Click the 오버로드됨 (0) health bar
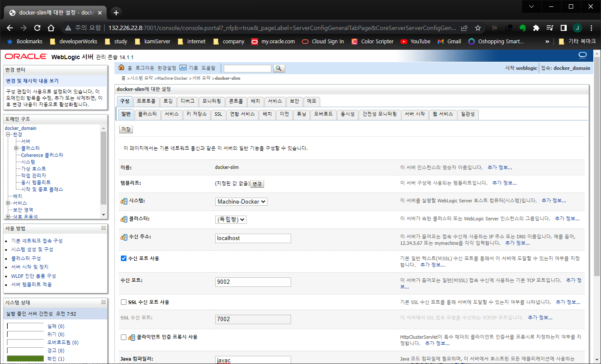Image resolution: width=601 pixels, height=364 pixels. point(25,343)
